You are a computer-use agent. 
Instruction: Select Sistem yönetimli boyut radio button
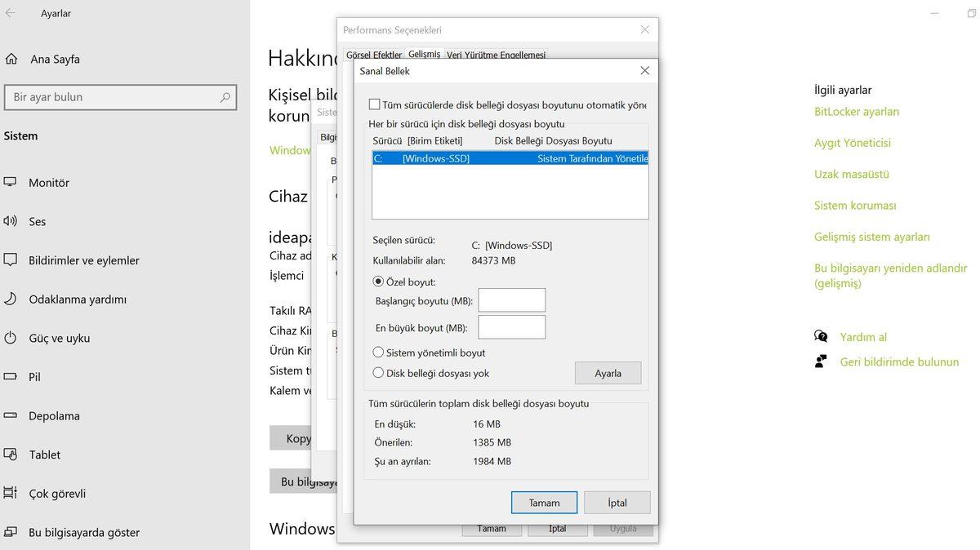coord(378,353)
